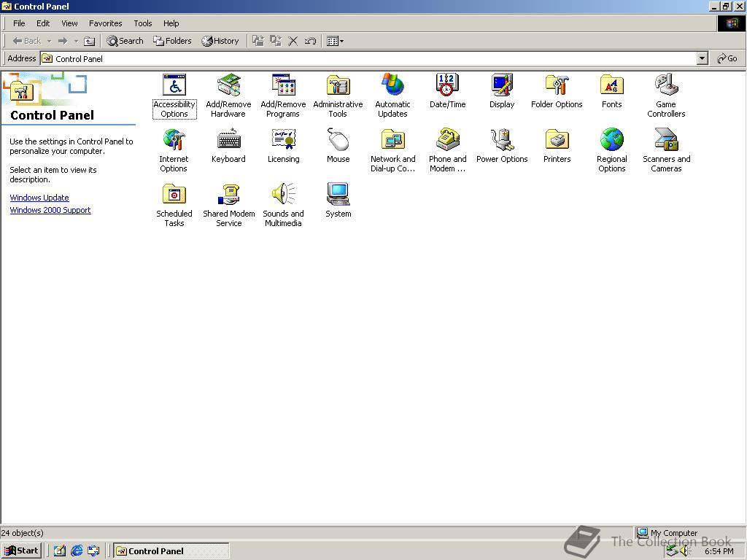Viewport: 747px width, 560px height.
Task: Open the Help menu
Action: click(x=171, y=23)
